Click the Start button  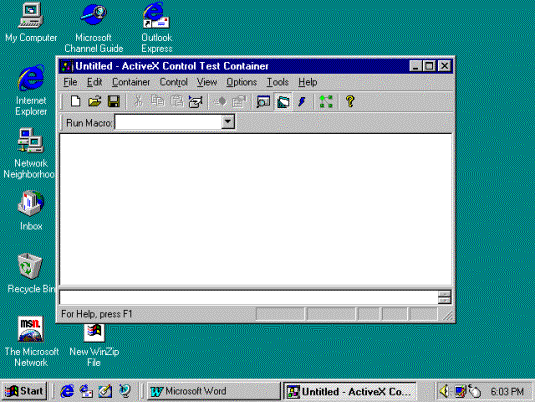click(24, 391)
